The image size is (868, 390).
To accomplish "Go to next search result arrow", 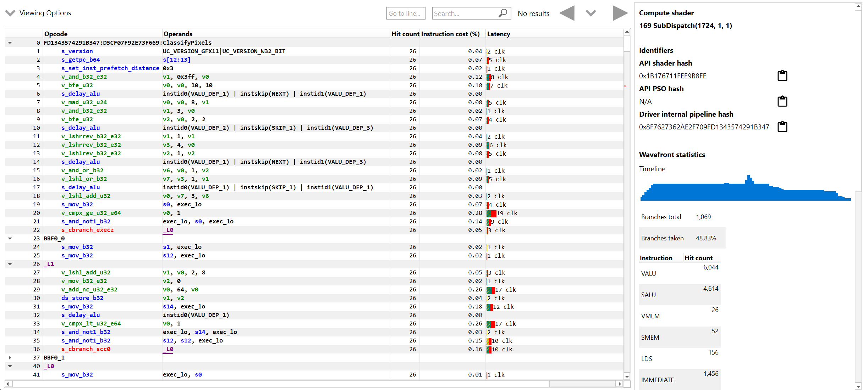I will 620,13.
